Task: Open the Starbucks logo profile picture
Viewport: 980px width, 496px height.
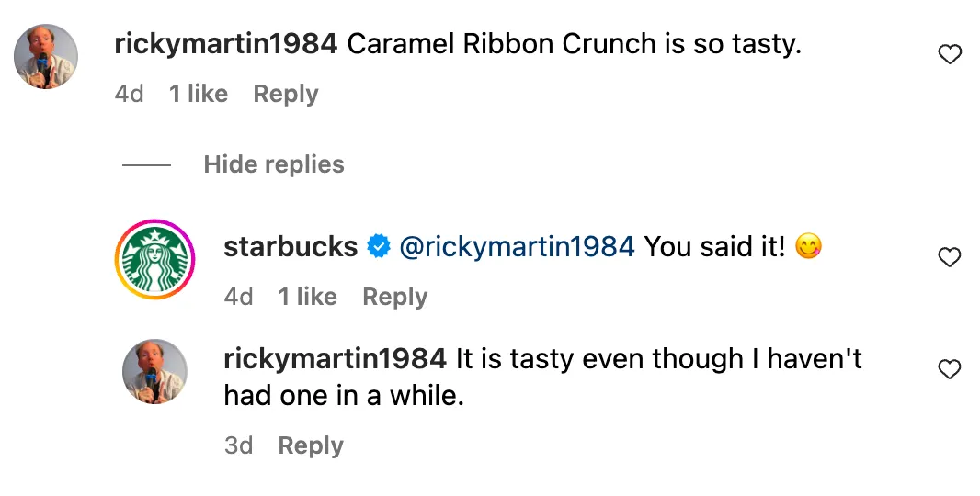Action: click(155, 259)
